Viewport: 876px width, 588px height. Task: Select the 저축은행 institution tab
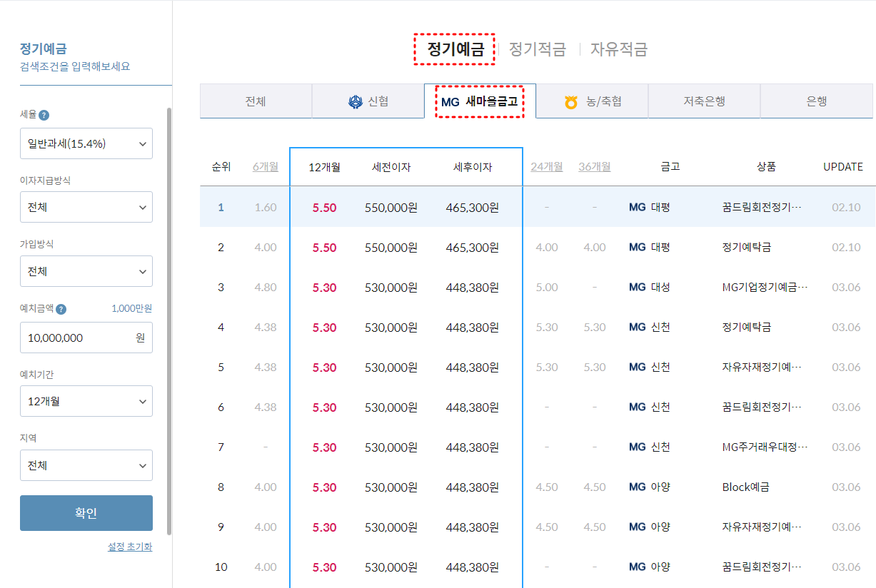pos(704,101)
